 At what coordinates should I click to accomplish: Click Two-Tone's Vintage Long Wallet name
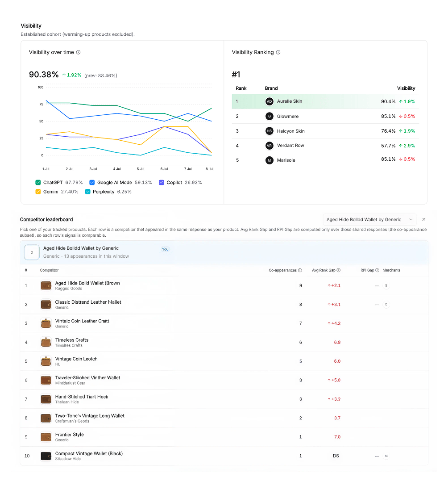(x=90, y=415)
